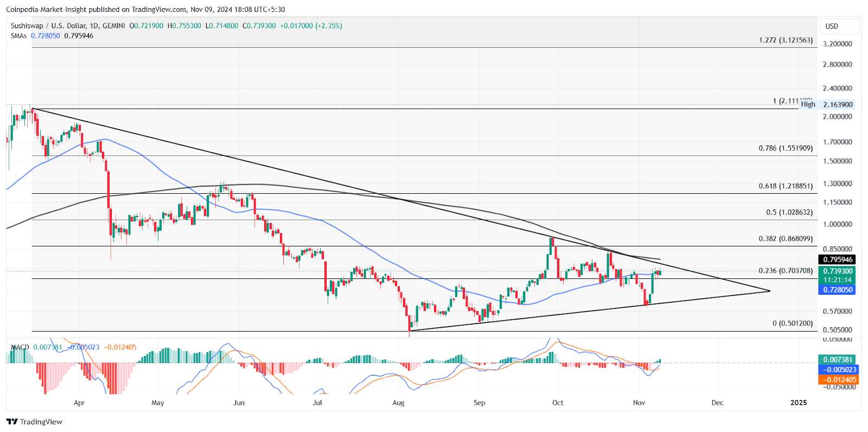This screenshot has width=868, height=432.
Task: Click the 1.700000 price axis label
Action: (838, 142)
